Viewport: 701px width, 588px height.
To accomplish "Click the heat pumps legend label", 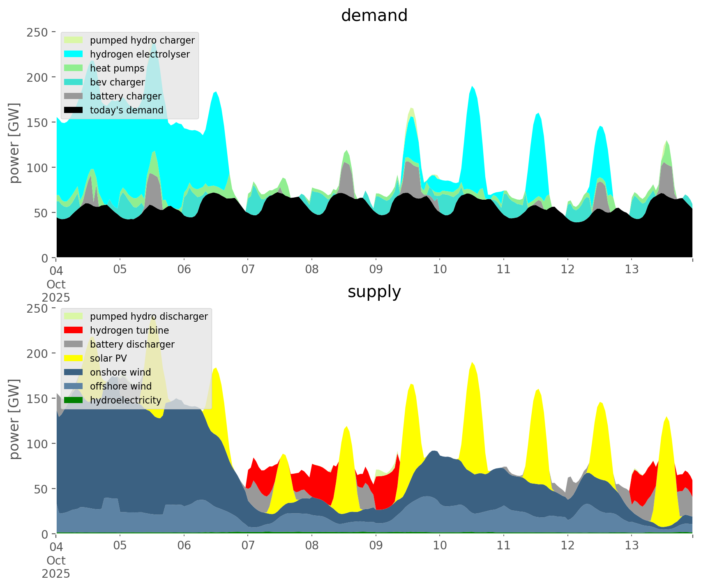I will point(117,68).
